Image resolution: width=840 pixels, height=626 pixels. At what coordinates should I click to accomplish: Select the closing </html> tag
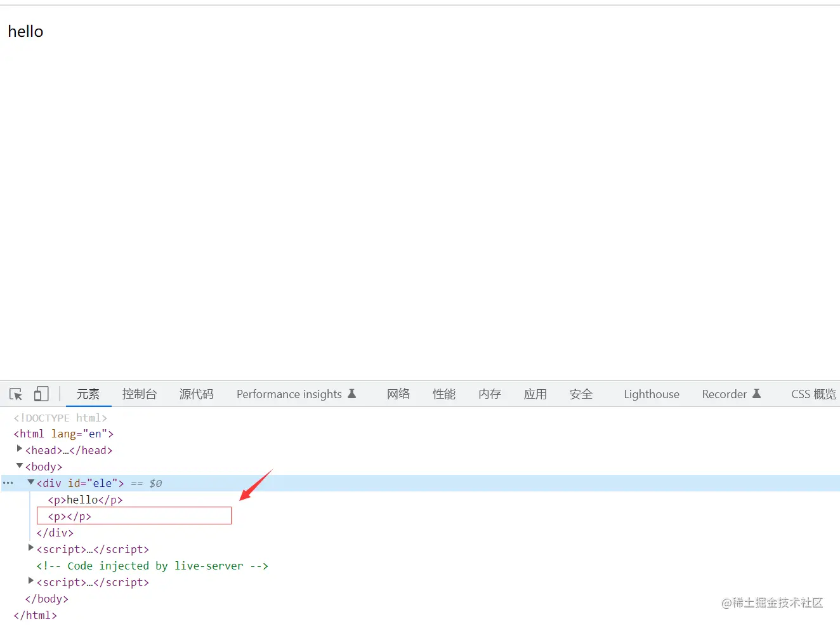36,616
